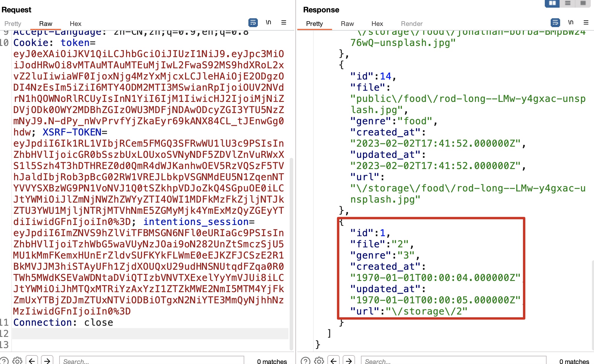Click the Request panel vertical scrollbar
594x364 pixels.
click(291, 253)
